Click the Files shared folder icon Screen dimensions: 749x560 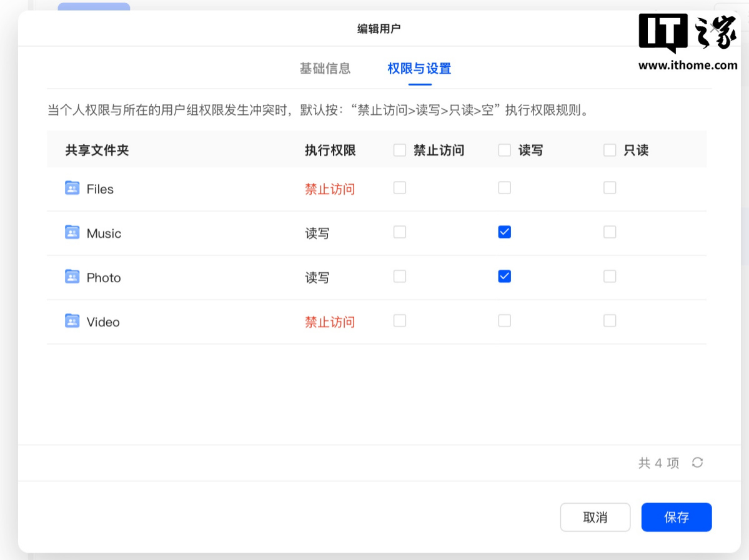point(72,188)
